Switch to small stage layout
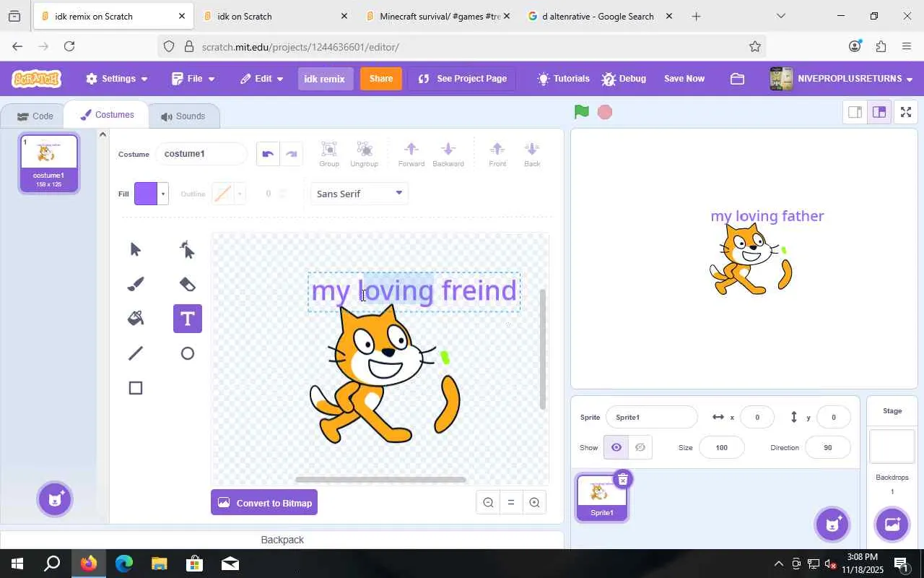The height and width of the screenshot is (578, 924). pos(855,112)
